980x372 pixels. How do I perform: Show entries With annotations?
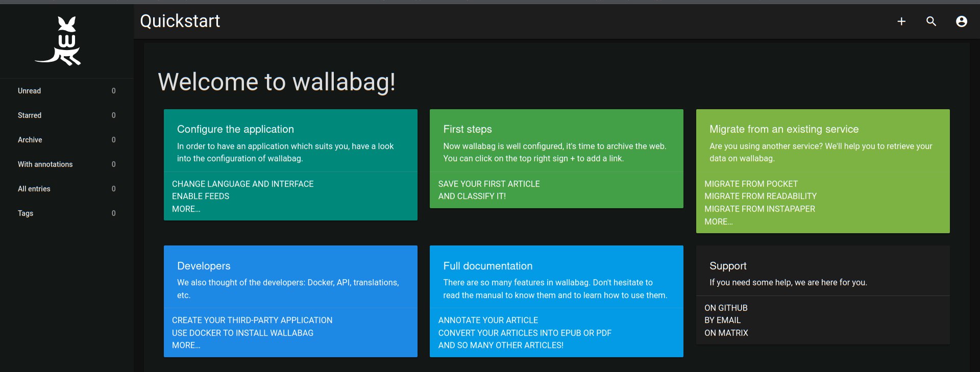click(x=67, y=164)
